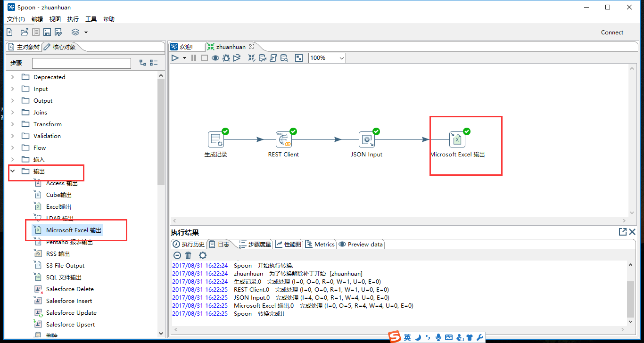The height and width of the screenshot is (343, 644).
Task: Open the 100% zoom dropdown
Action: click(341, 58)
